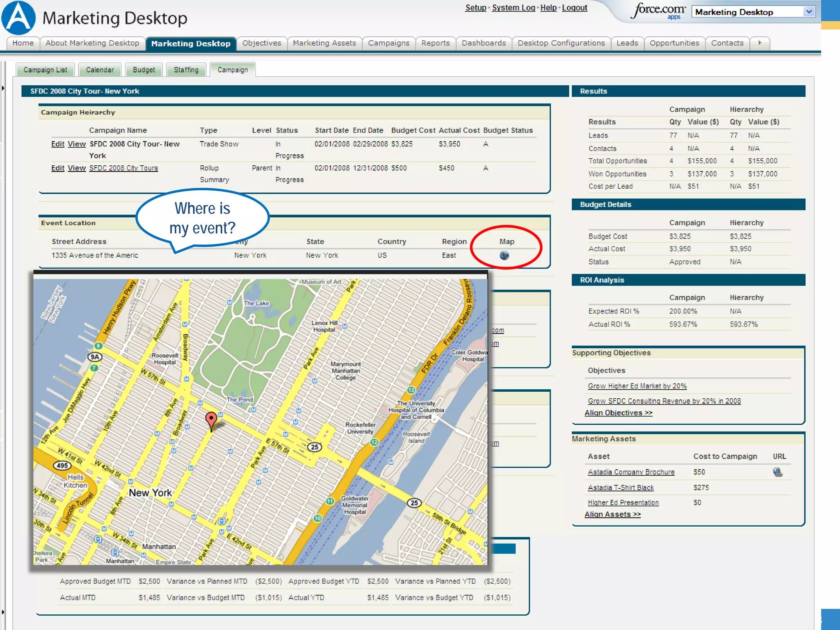
Task: Go to the Leads tab
Action: coord(627,43)
